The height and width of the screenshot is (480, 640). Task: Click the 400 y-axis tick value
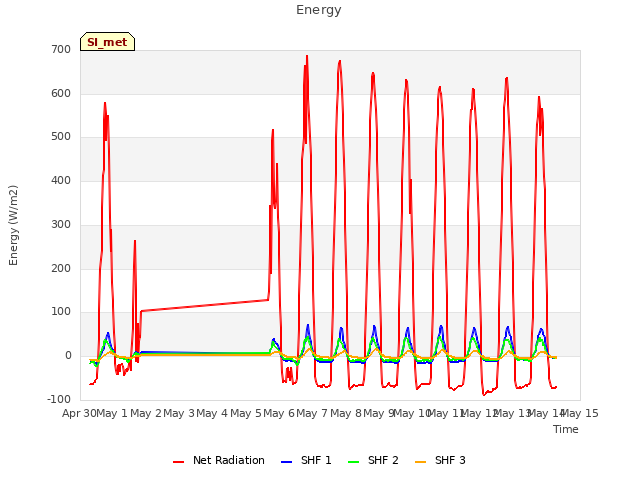(x=61, y=180)
